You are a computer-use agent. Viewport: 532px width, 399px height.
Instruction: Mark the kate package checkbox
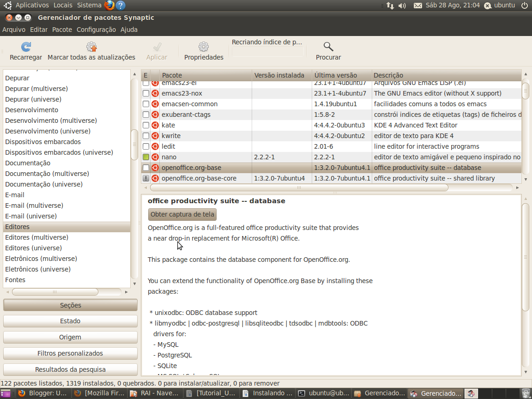[146, 125]
